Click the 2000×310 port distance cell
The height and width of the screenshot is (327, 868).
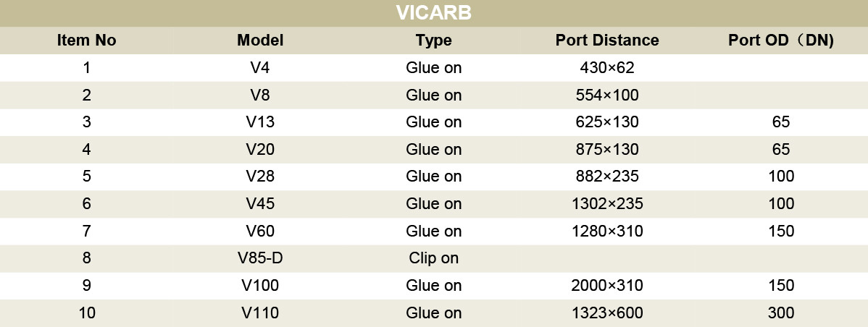coord(607,286)
